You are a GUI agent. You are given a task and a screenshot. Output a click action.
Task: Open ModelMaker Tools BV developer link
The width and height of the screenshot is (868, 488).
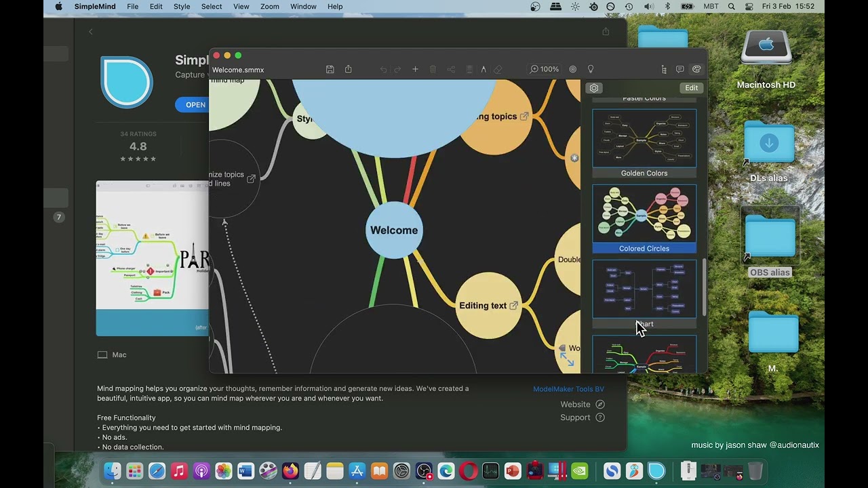[x=568, y=389]
